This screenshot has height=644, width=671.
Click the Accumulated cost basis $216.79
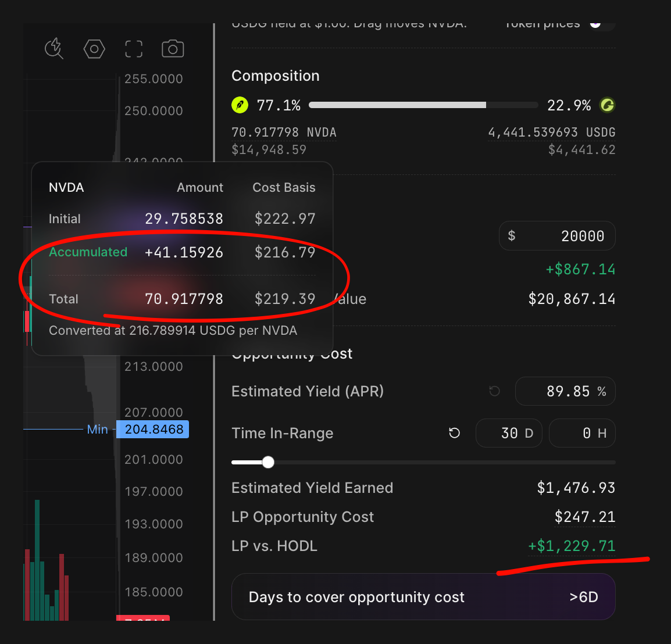click(285, 252)
